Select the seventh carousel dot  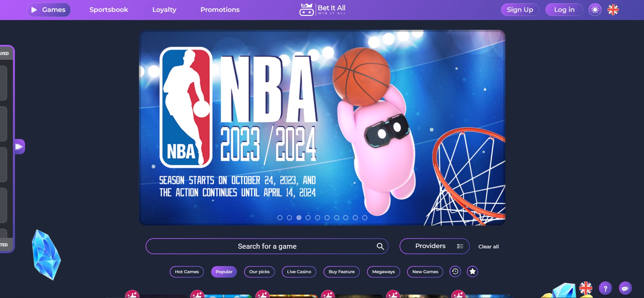(336, 217)
